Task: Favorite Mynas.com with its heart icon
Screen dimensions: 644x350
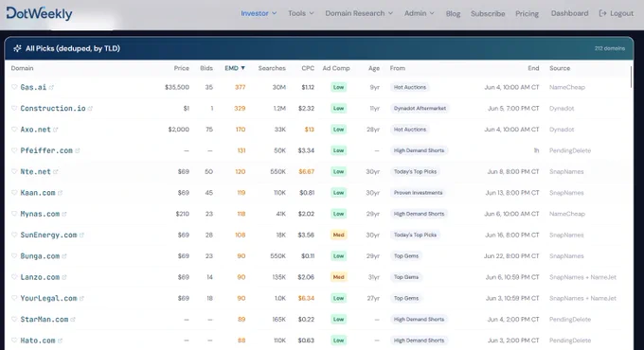Action: [14, 214]
